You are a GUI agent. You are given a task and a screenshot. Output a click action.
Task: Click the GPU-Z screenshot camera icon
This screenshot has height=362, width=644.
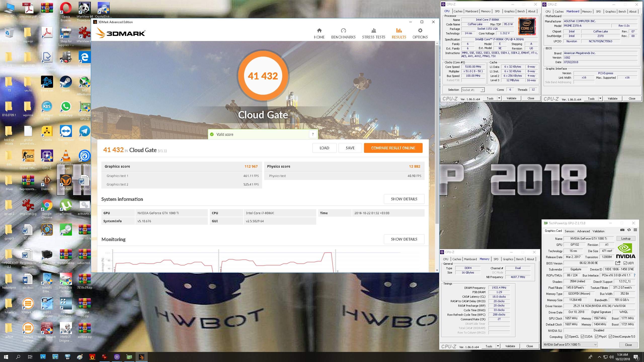[622, 230]
